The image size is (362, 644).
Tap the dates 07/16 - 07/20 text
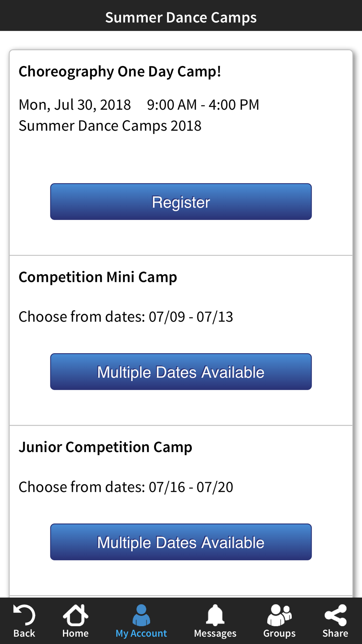click(x=191, y=487)
